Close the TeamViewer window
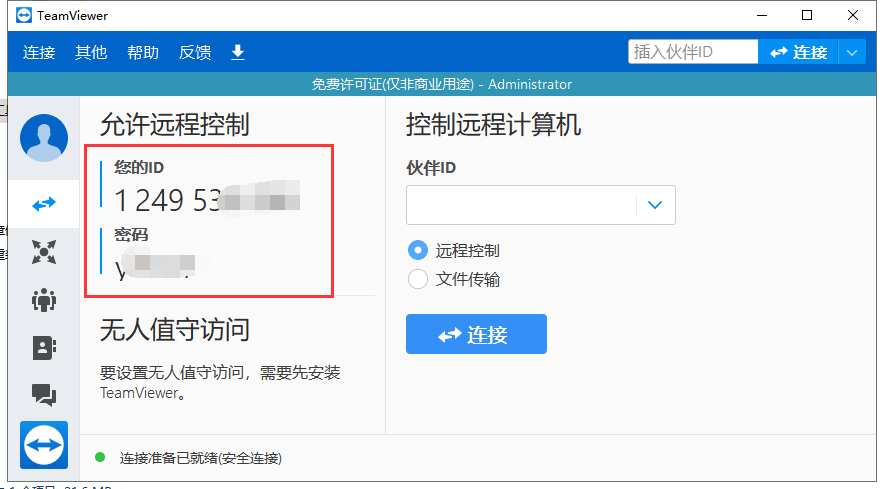The image size is (884, 489). coord(853,15)
